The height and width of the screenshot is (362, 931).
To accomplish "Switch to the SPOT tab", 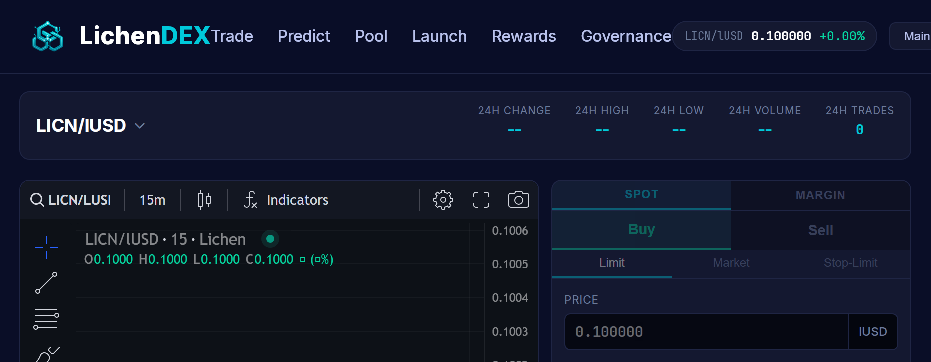I will pos(641,195).
